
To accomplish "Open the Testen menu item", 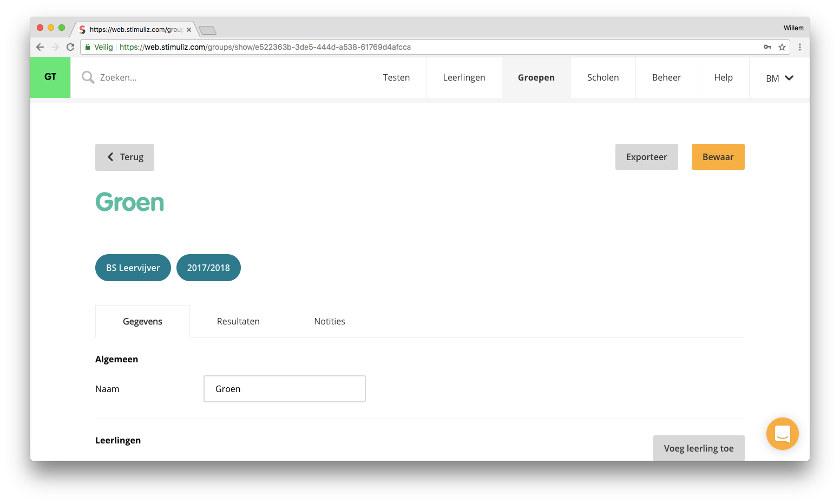I will 396,78.
